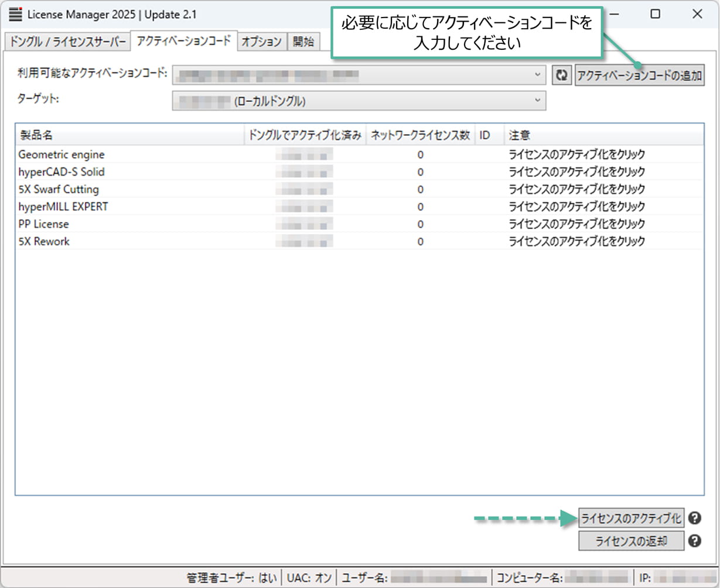Screen dimensions: 720x588
Task: Sort by ドングルでアクティブ化済み column header
Action: click(x=305, y=136)
